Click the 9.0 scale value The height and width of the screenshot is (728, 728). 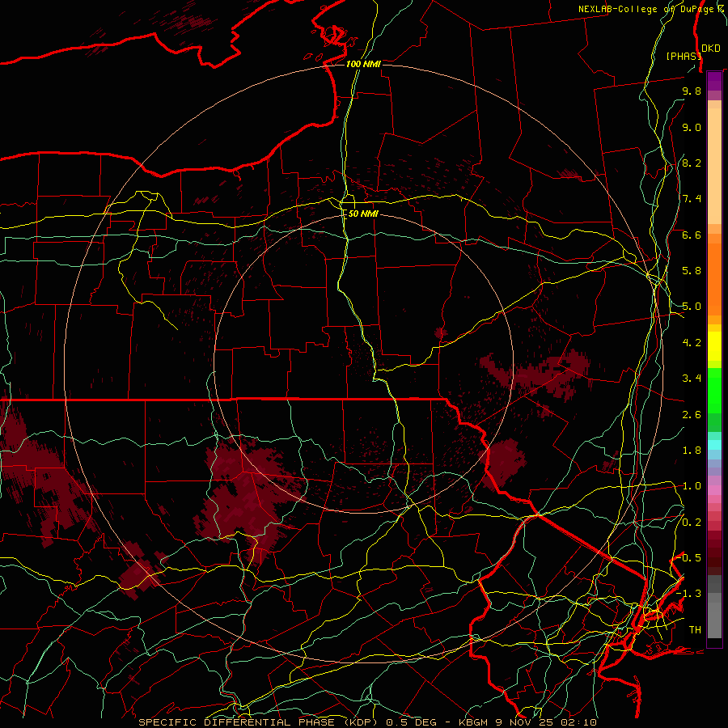point(692,127)
